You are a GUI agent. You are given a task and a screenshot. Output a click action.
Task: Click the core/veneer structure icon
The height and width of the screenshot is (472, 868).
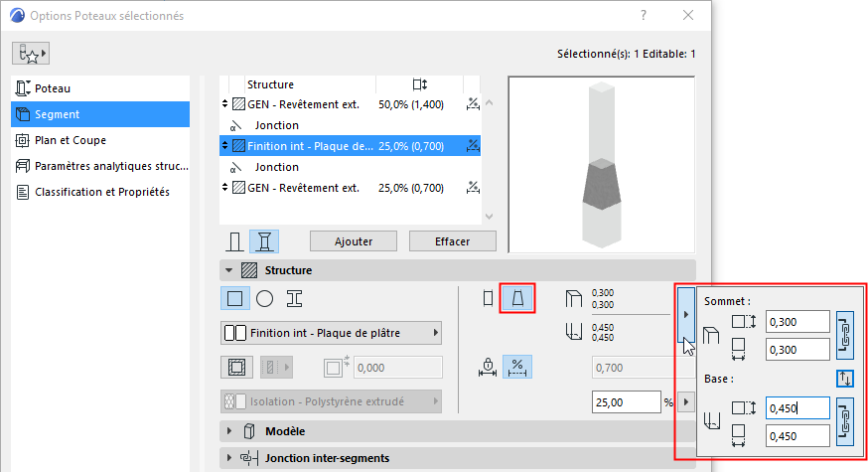235,367
